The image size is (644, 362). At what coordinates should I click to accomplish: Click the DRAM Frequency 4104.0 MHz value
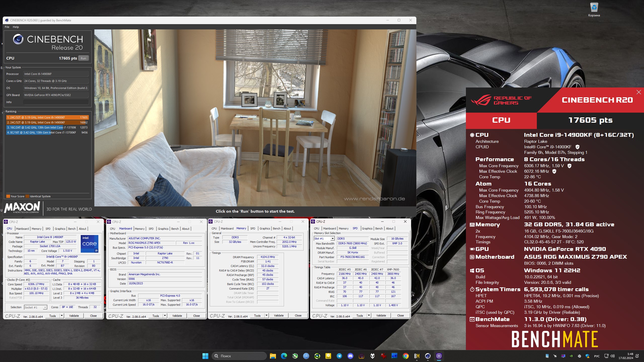click(268, 257)
